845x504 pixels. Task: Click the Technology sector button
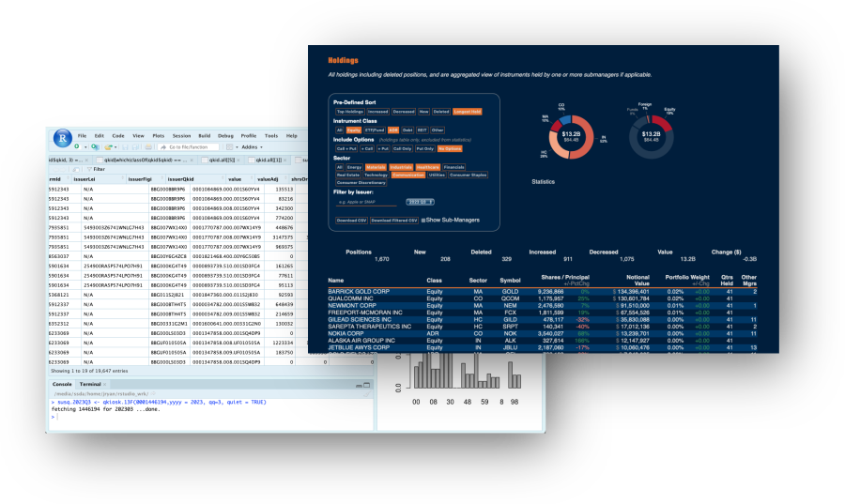pos(376,175)
